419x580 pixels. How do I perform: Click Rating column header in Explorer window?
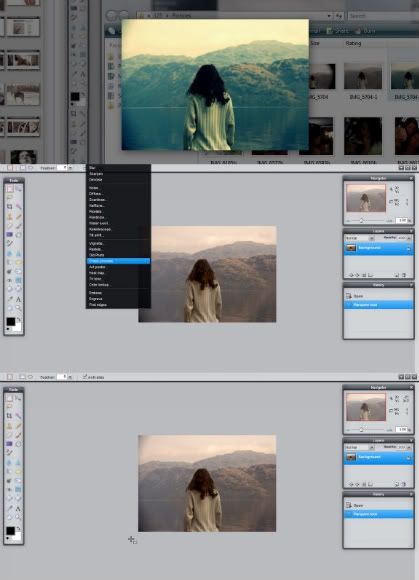[353, 43]
